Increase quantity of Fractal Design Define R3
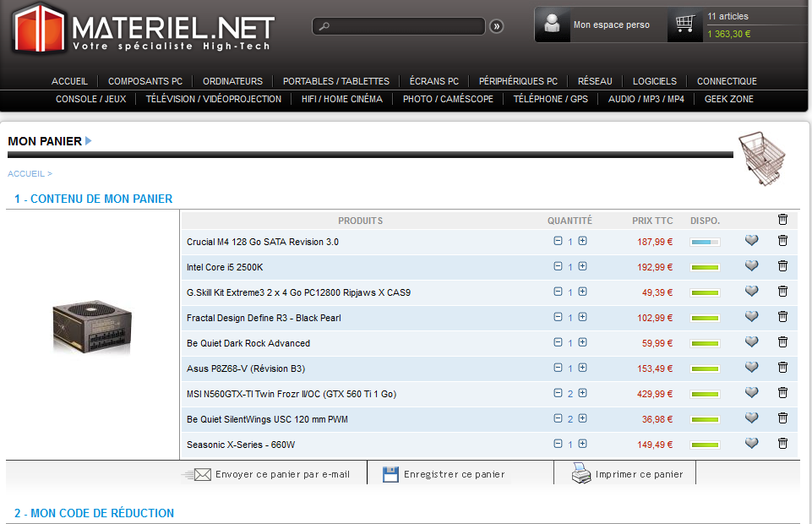 coord(582,317)
